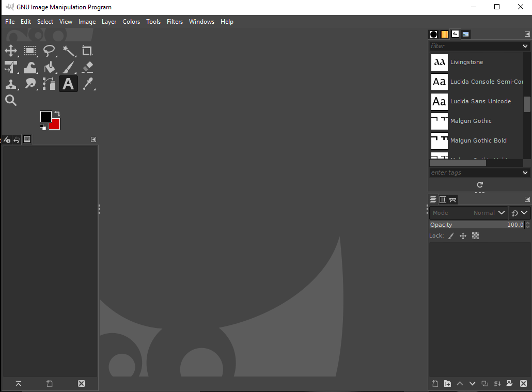Toggle the lock alpha channel icon
532x392 pixels.
pyautogui.click(x=476, y=236)
